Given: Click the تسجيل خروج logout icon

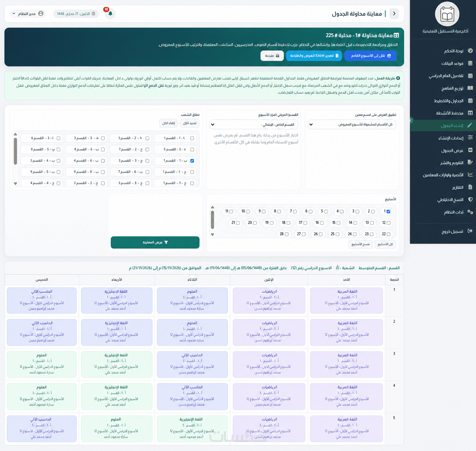Looking at the screenshot, I should point(470,231).
